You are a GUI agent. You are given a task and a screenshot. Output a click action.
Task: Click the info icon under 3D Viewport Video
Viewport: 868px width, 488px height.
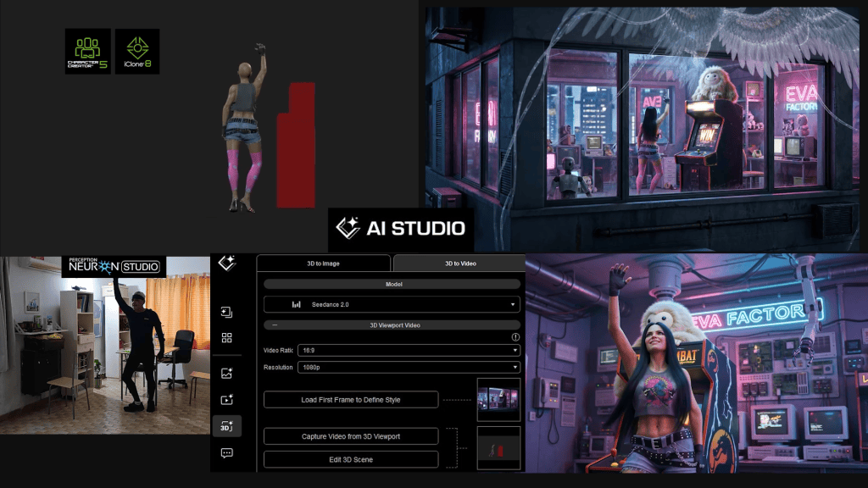point(515,337)
